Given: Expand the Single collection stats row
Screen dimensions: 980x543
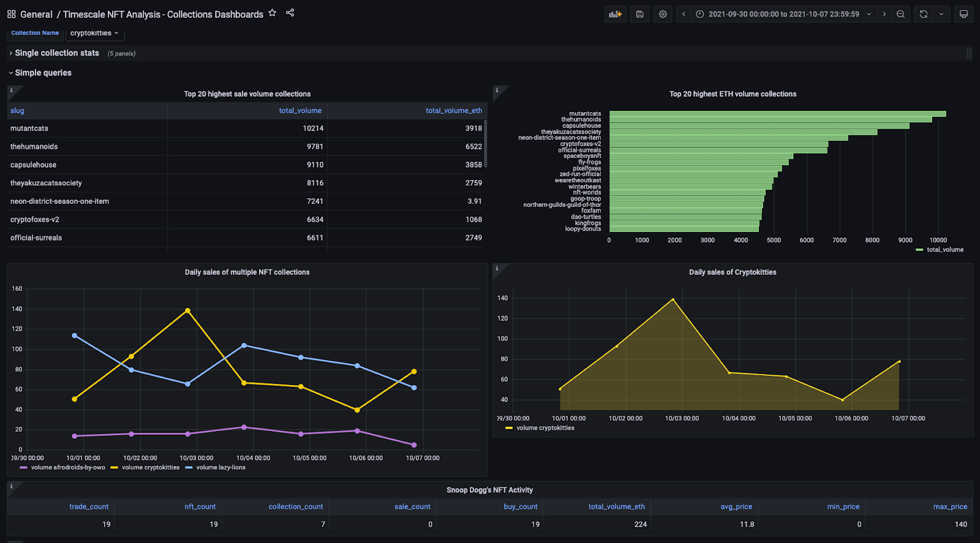Looking at the screenshot, I should pos(56,53).
